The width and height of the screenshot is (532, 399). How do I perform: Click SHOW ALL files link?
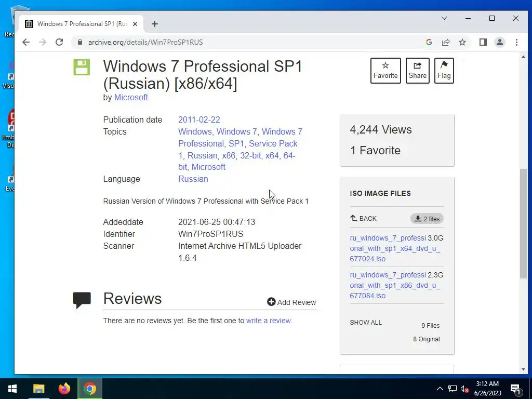coord(366,323)
